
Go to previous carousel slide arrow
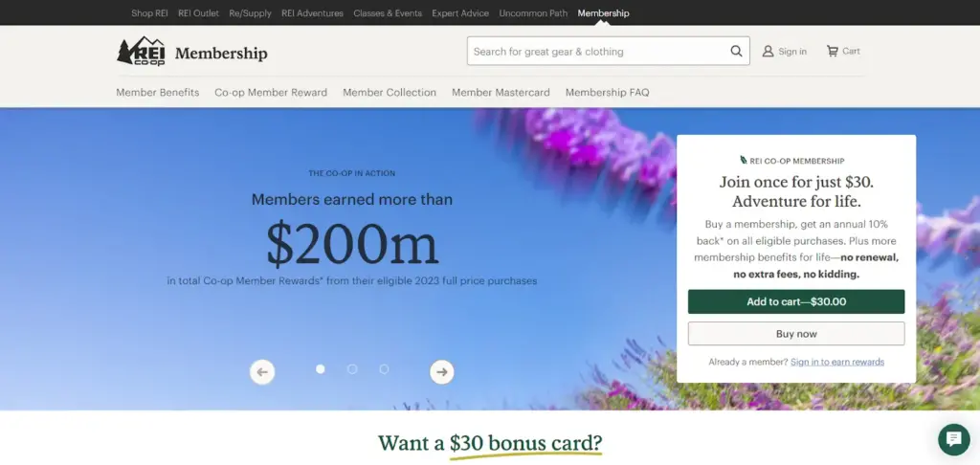262,372
